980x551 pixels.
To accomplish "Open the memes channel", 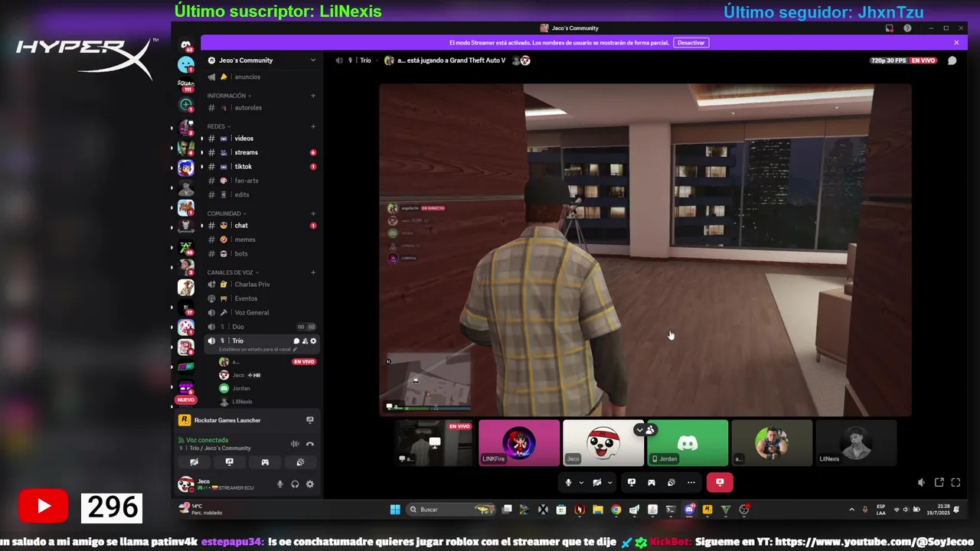I will (x=261, y=240).
